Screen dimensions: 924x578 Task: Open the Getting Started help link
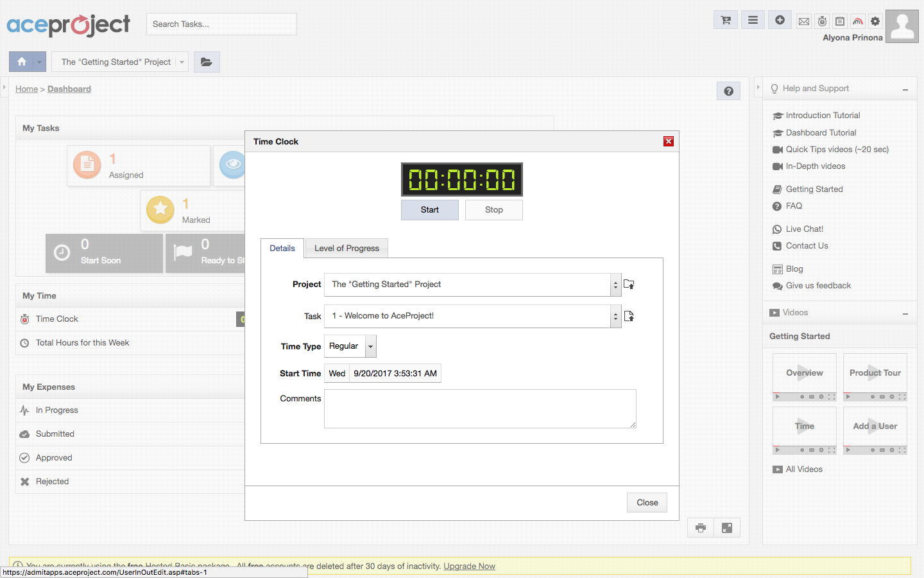[814, 189]
